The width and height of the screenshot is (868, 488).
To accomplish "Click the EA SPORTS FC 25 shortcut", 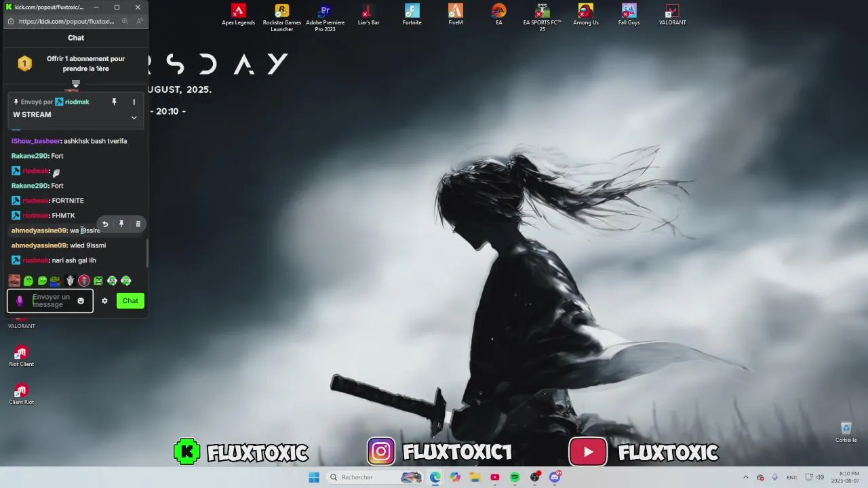I will point(542,18).
